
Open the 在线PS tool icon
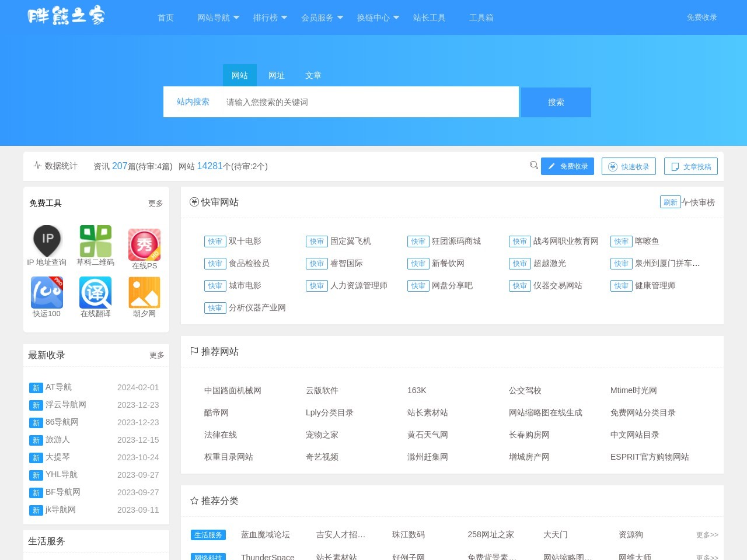144,244
